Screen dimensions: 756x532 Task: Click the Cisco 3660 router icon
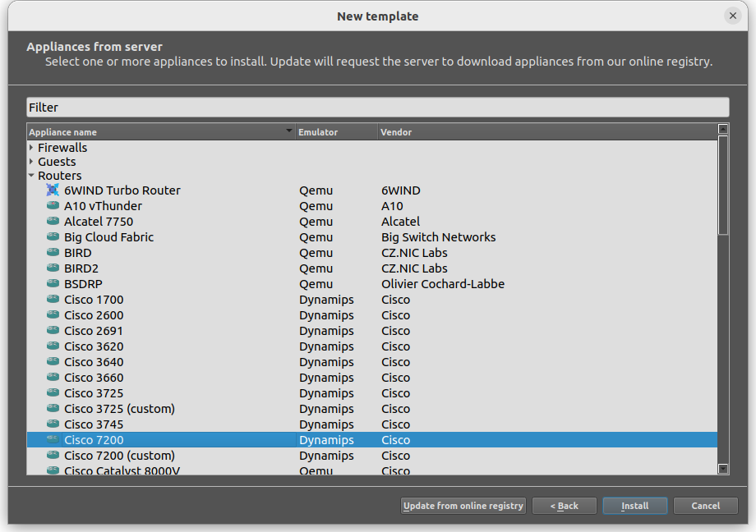pos(53,377)
